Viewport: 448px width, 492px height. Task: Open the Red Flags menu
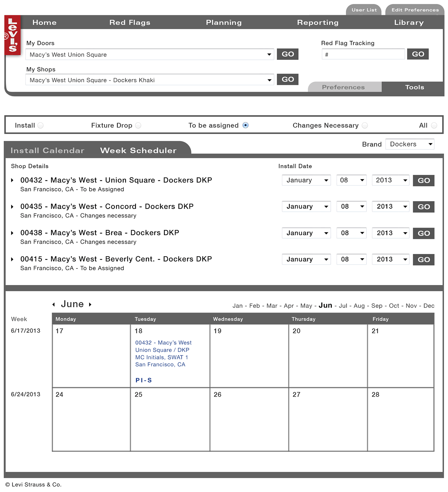pyautogui.click(x=130, y=22)
